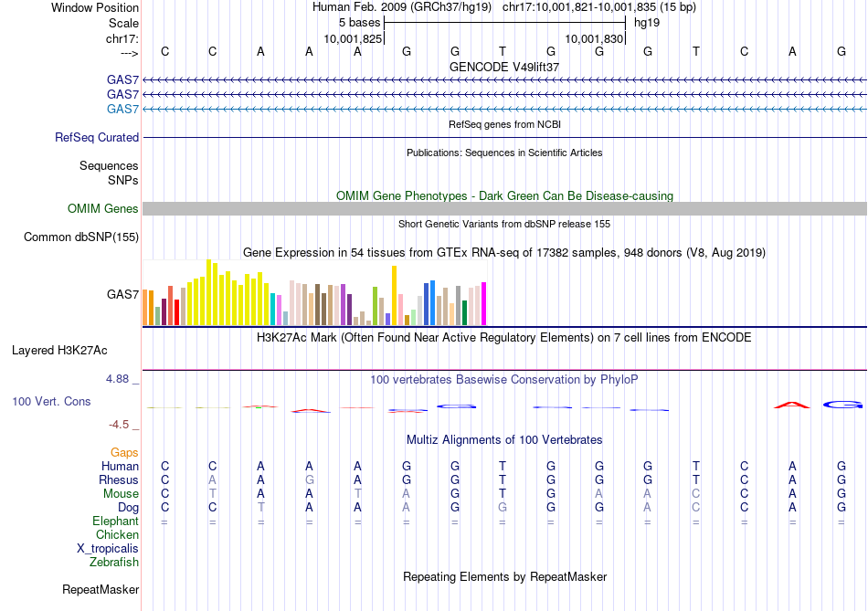Click the Mouse alignment row label
The height and width of the screenshot is (611, 868).
click(121, 494)
